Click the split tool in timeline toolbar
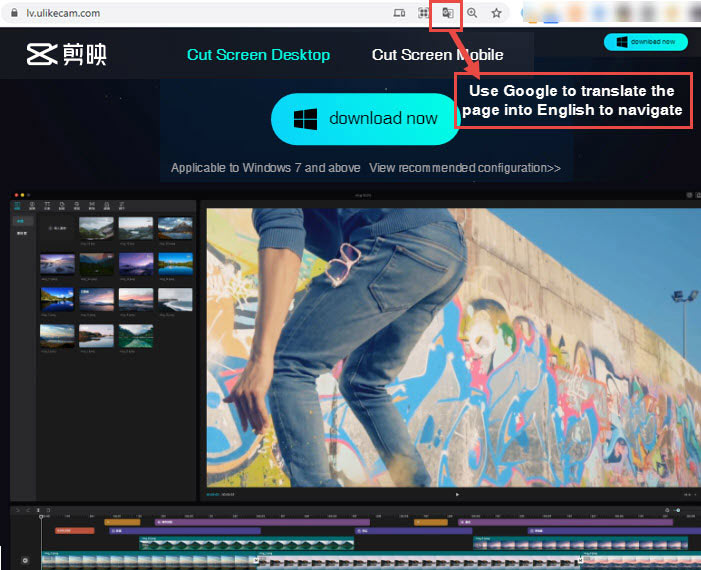 (x=38, y=510)
